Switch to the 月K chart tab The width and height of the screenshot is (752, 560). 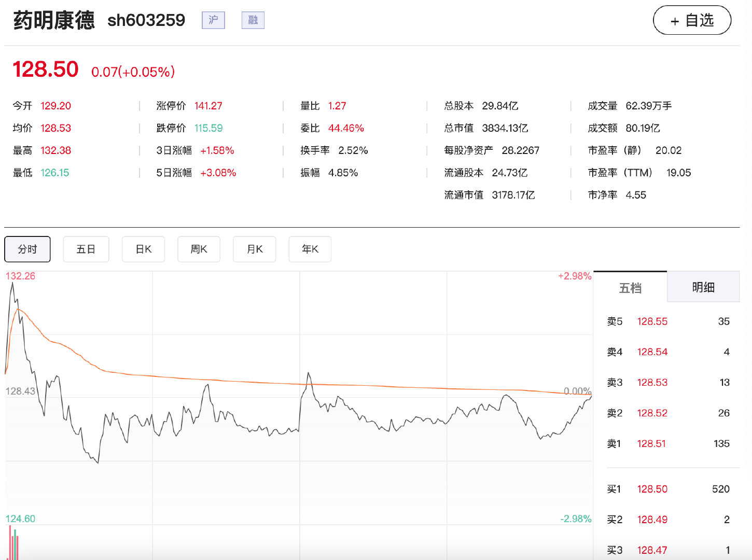254,249
